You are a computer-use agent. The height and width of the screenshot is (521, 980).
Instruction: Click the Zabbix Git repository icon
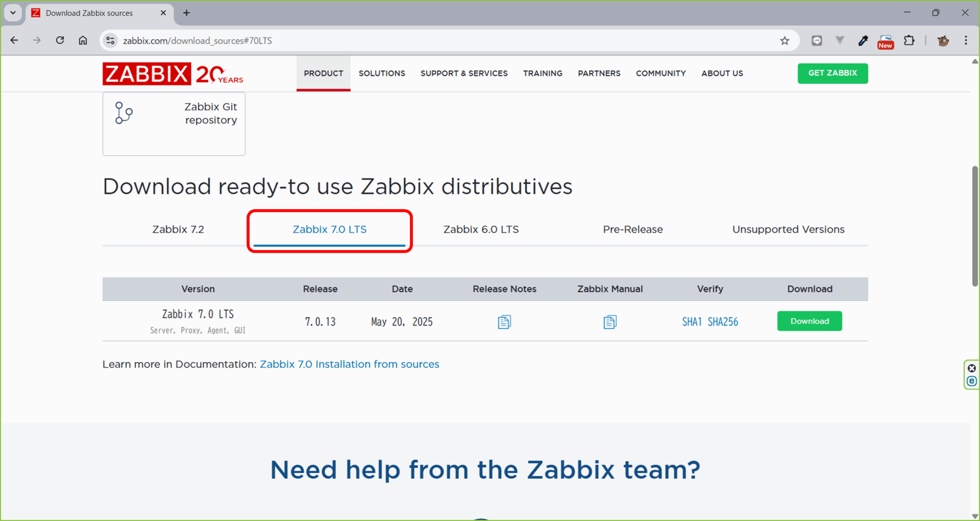tap(123, 113)
